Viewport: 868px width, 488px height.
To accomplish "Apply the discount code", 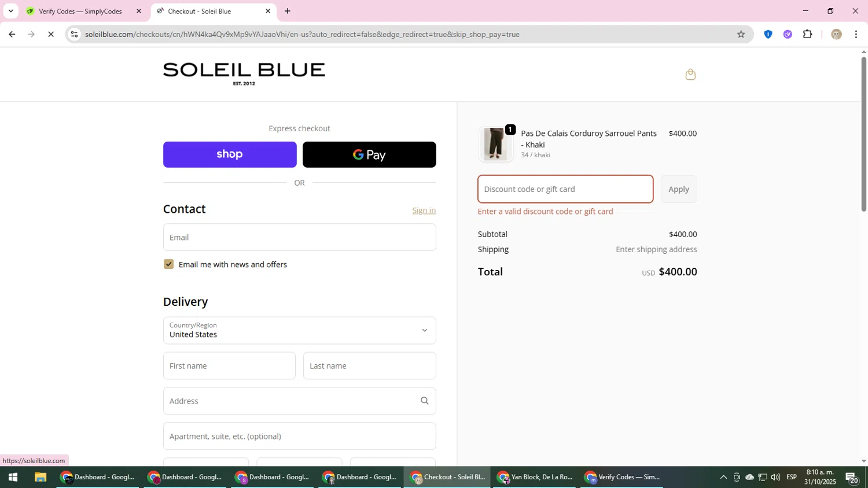I will pyautogui.click(x=679, y=189).
